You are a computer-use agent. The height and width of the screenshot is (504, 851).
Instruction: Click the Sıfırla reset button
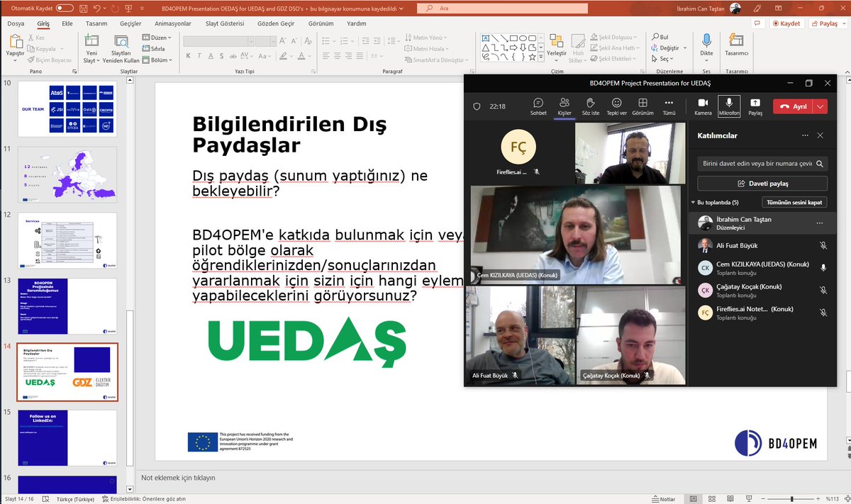(x=153, y=49)
